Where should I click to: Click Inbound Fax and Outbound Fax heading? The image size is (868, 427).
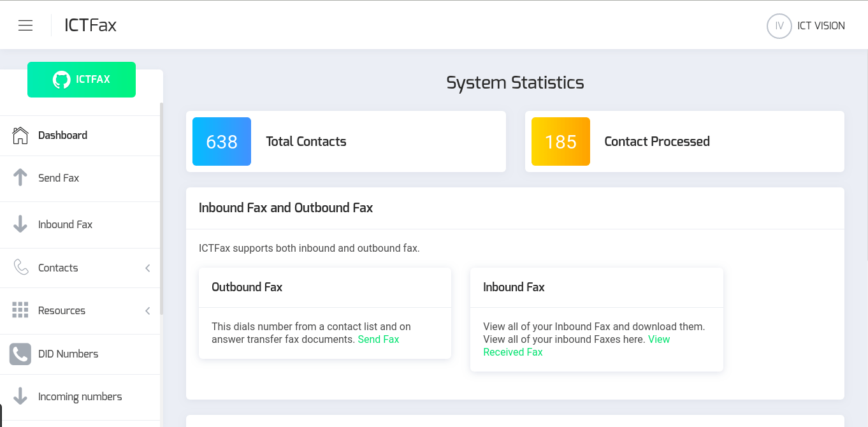coord(286,208)
